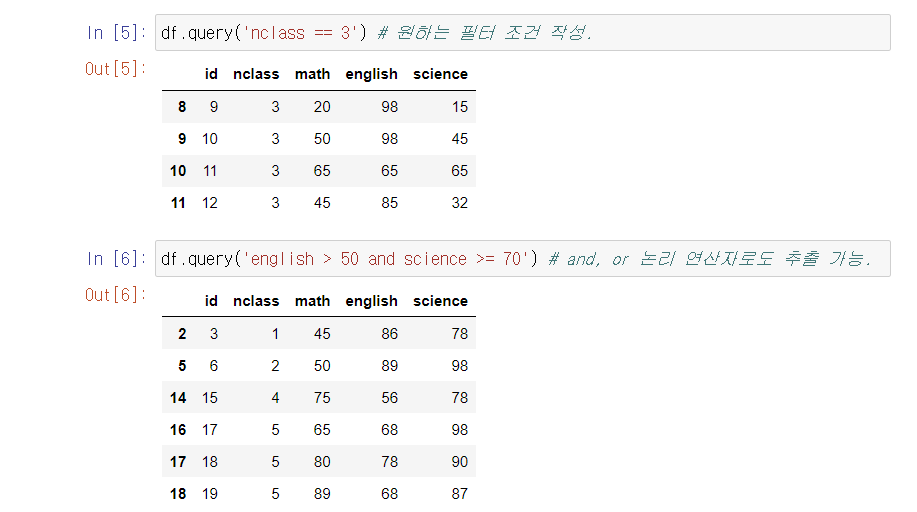
Task: Click id value 17 in row 16
Action: (210, 430)
